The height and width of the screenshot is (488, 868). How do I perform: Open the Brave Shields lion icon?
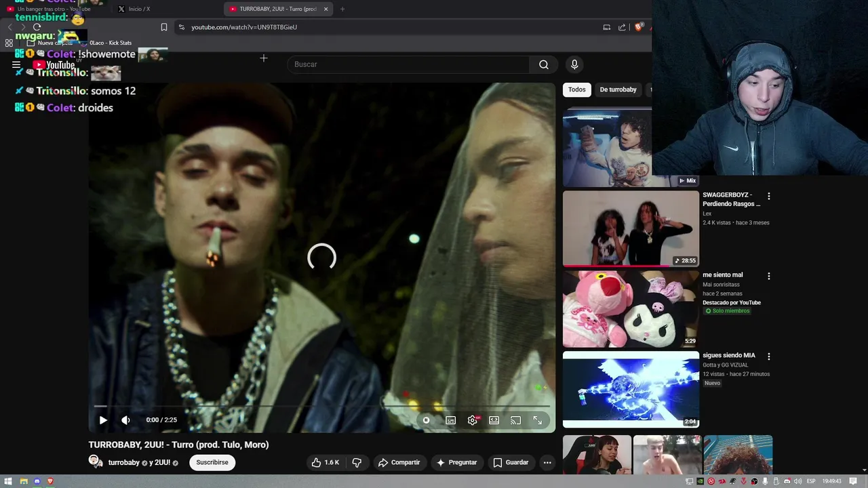point(638,27)
